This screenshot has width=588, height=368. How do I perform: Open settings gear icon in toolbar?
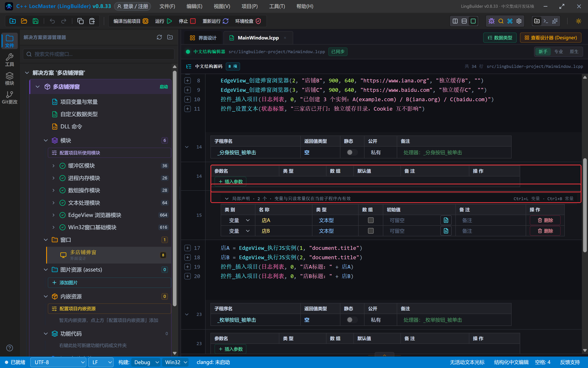coord(519,21)
